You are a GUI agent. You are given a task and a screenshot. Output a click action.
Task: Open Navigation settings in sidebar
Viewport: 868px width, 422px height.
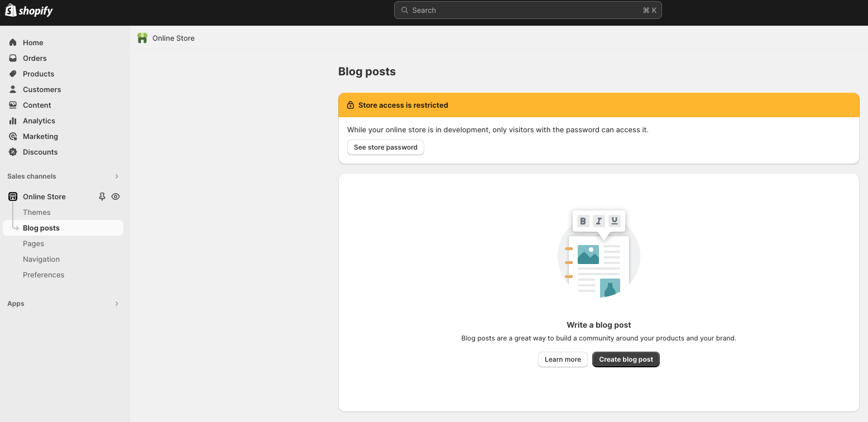point(41,259)
